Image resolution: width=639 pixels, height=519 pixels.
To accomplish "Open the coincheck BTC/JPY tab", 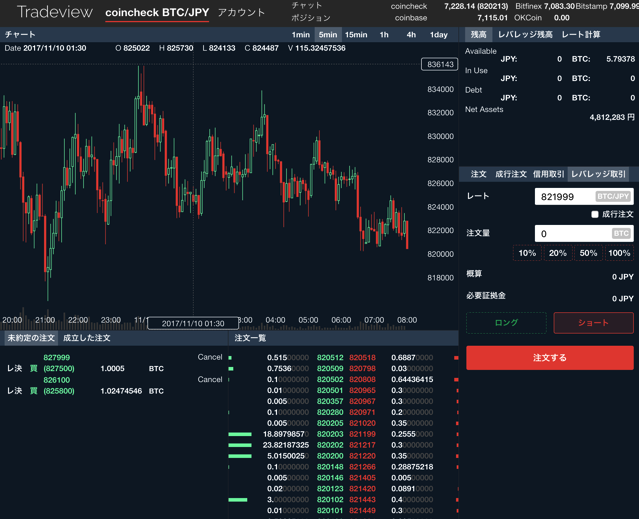I will (x=157, y=13).
